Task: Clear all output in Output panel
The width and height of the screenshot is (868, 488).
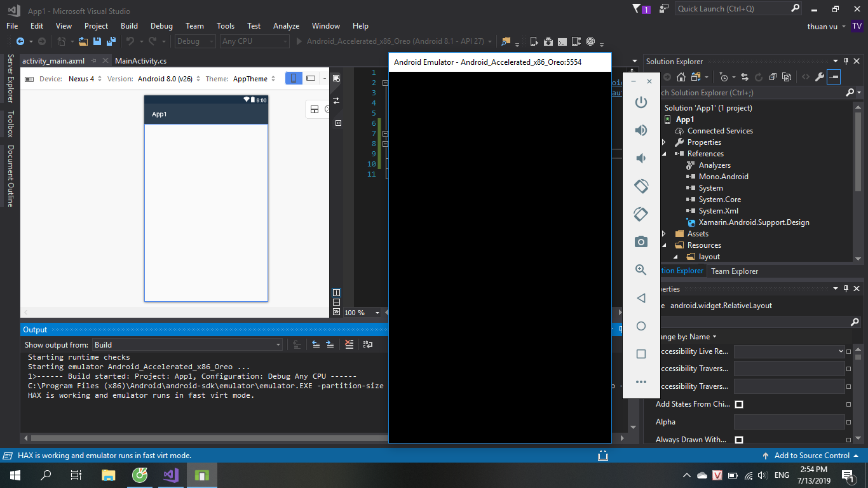Action: [349, 344]
